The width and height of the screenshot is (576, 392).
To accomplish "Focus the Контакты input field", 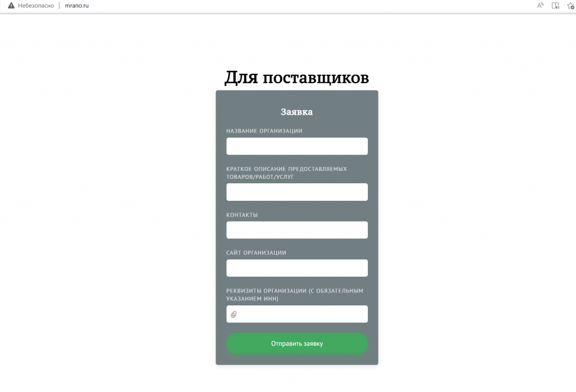I will click(297, 230).
